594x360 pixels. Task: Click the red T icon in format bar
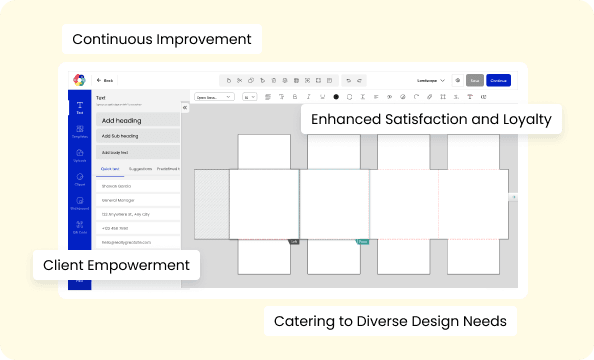(x=470, y=97)
